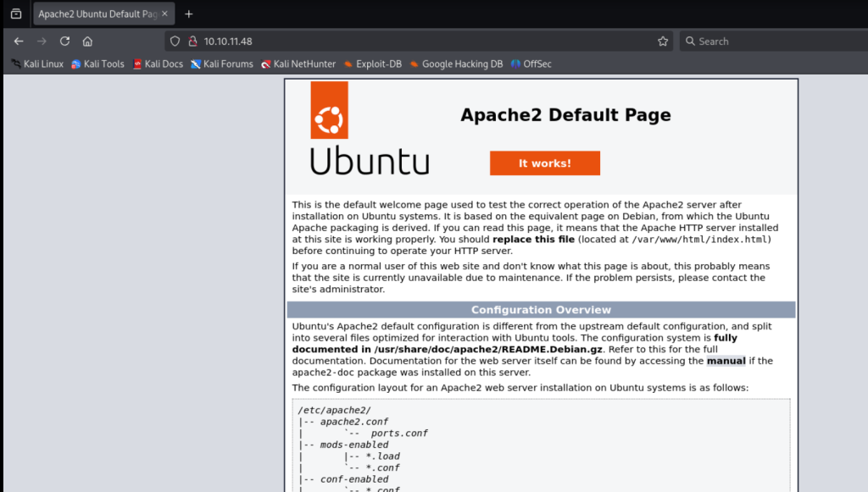Open the OffSec bookmark
Viewport: 868px width, 492px height.
pyautogui.click(x=531, y=64)
